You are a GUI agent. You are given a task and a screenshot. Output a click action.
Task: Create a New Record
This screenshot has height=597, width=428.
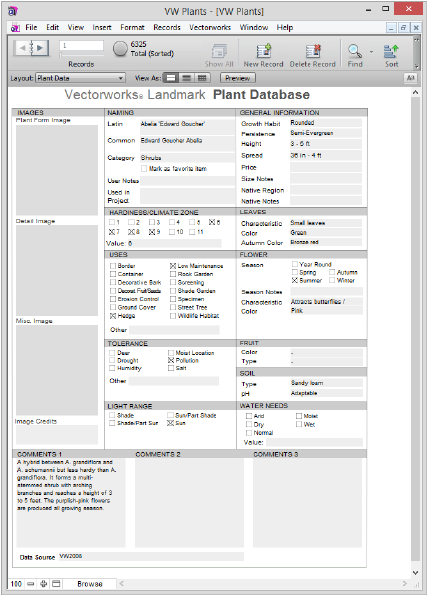click(x=264, y=51)
